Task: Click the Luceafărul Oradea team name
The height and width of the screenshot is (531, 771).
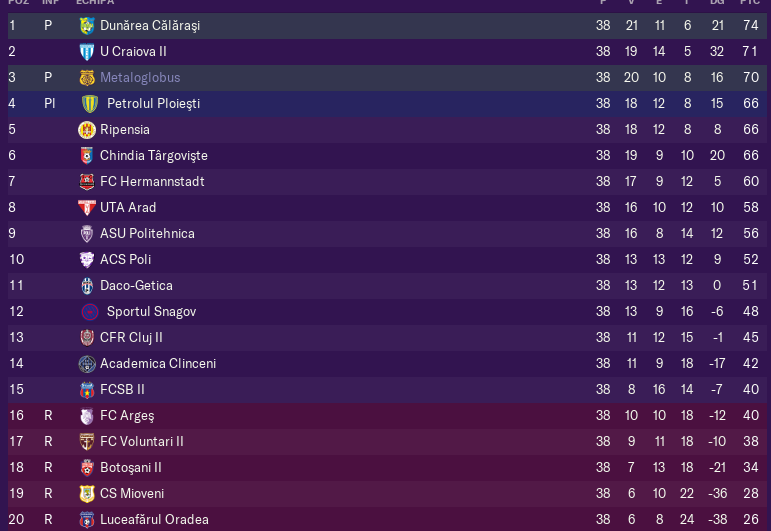Action: [x=154, y=520]
